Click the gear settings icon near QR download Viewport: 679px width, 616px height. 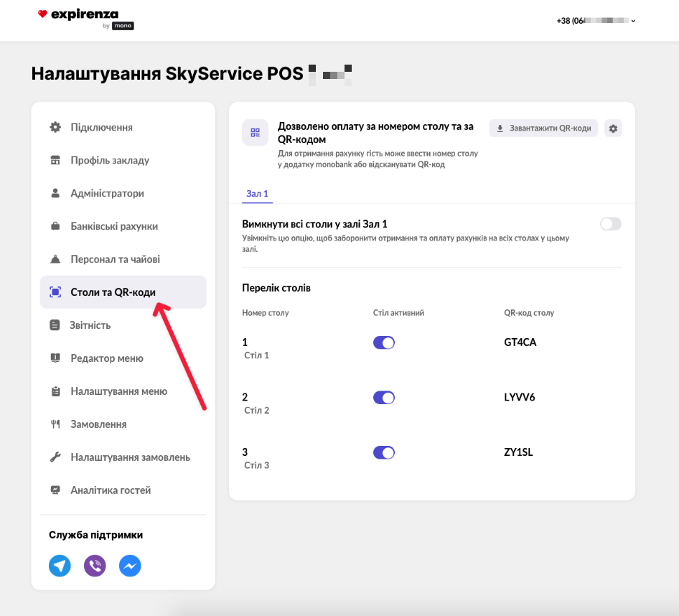613,129
